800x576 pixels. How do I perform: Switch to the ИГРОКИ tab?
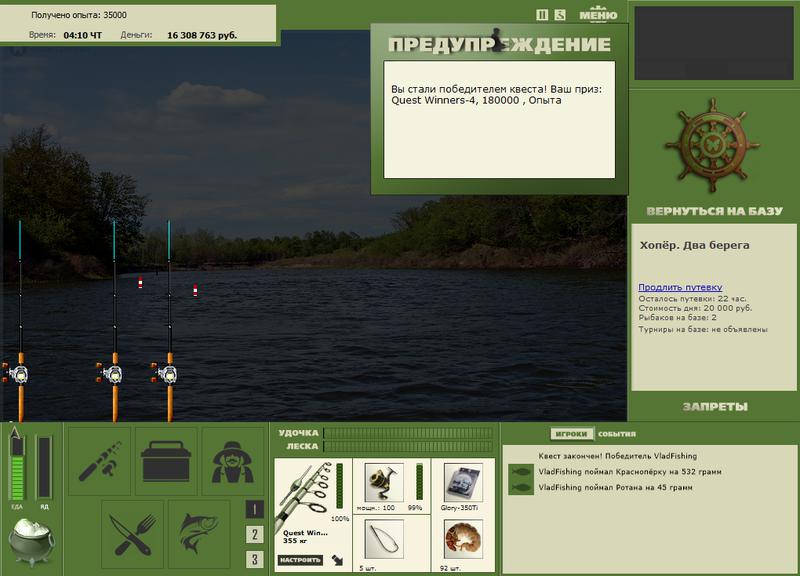coord(571,434)
